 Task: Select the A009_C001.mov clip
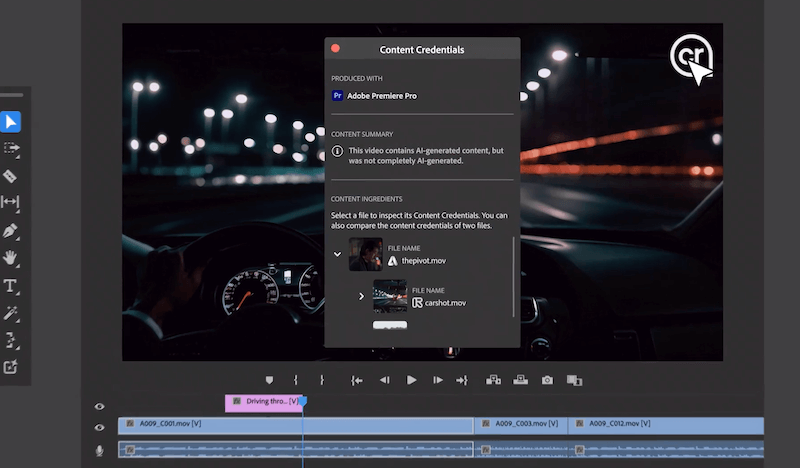pyautogui.click(x=296, y=425)
